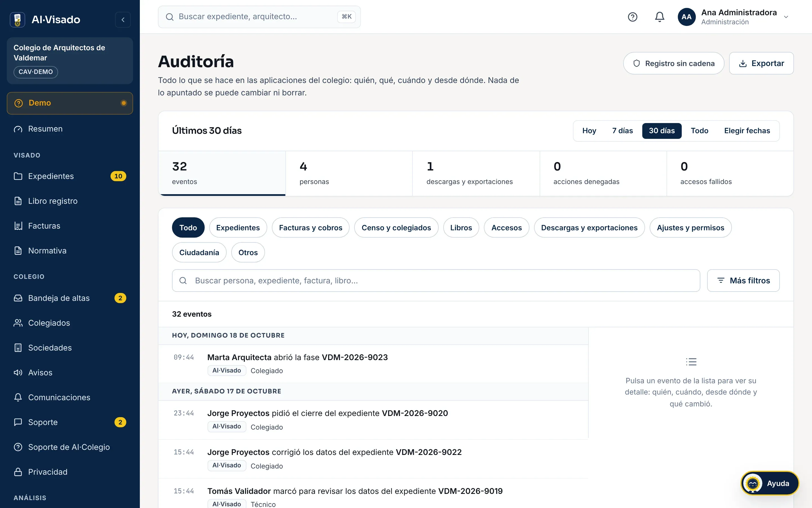This screenshot has height=508, width=812.
Task: Select the 30 días period
Action: (662, 131)
